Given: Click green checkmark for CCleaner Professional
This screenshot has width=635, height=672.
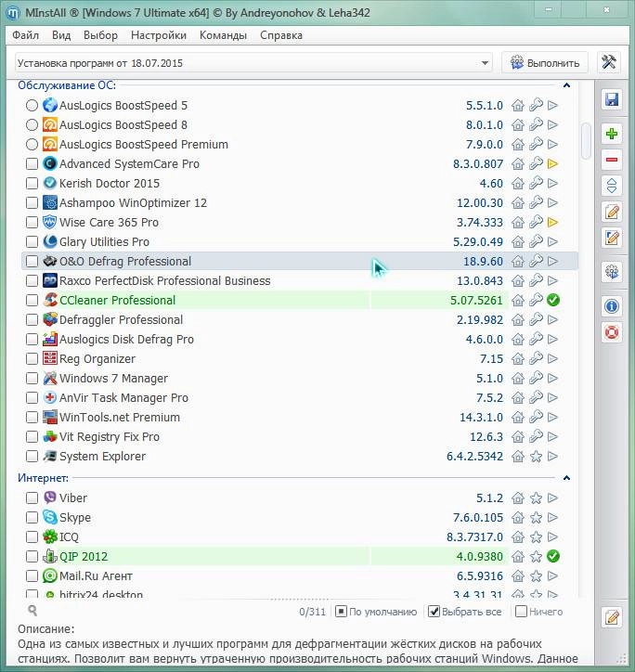Looking at the screenshot, I should (553, 300).
